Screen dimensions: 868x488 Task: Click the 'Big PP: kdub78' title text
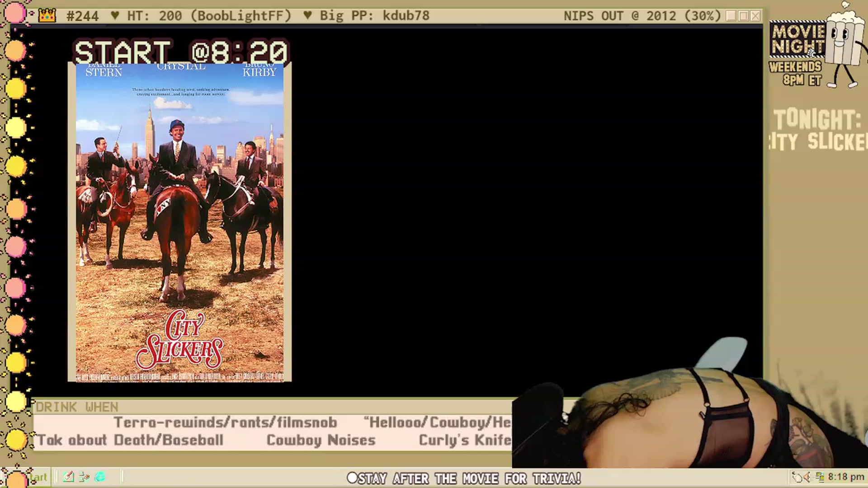pos(374,16)
